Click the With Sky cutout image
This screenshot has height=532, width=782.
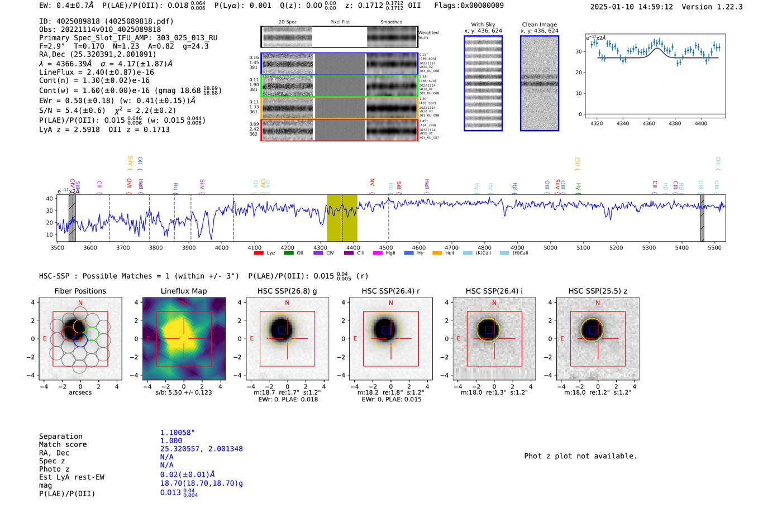tap(483, 83)
